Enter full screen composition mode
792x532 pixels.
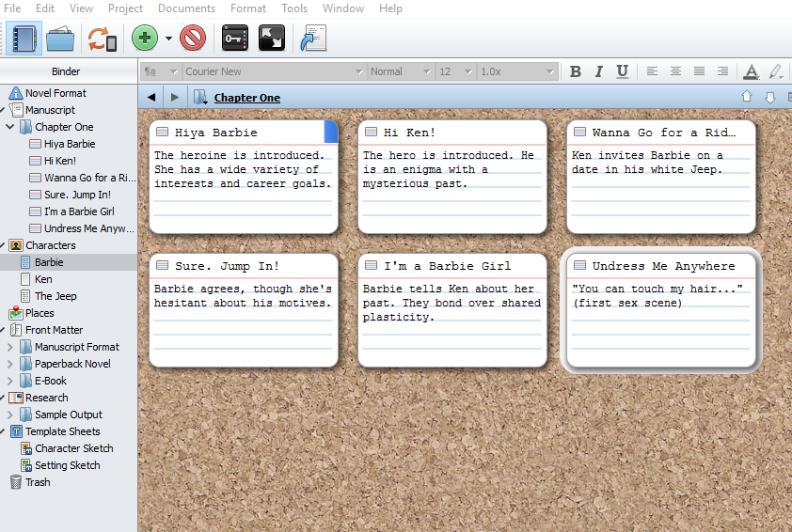(x=272, y=39)
